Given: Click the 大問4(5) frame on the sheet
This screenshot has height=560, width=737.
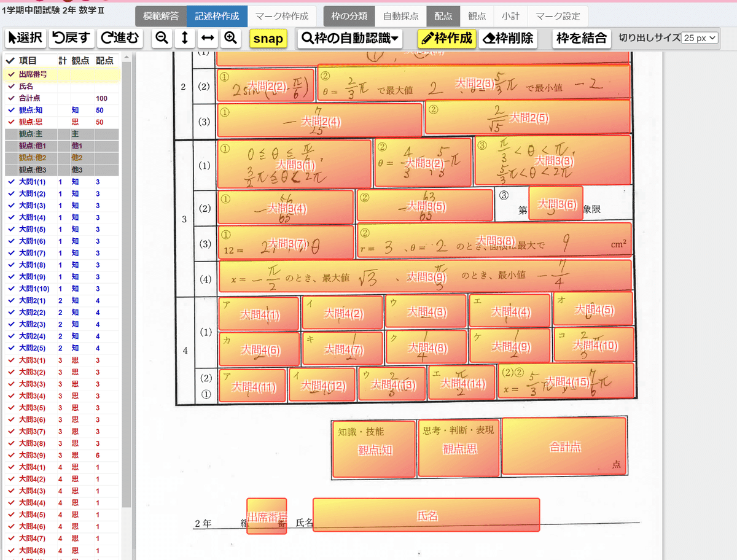Looking at the screenshot, I should pyautogui.click(x=594, y=309).
